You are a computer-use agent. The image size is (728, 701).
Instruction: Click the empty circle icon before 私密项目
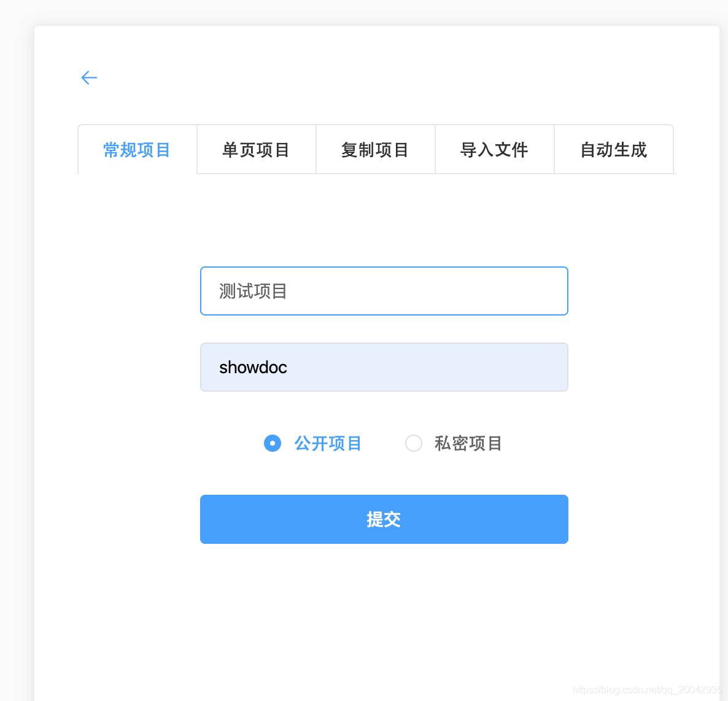(x=414, y=443)
